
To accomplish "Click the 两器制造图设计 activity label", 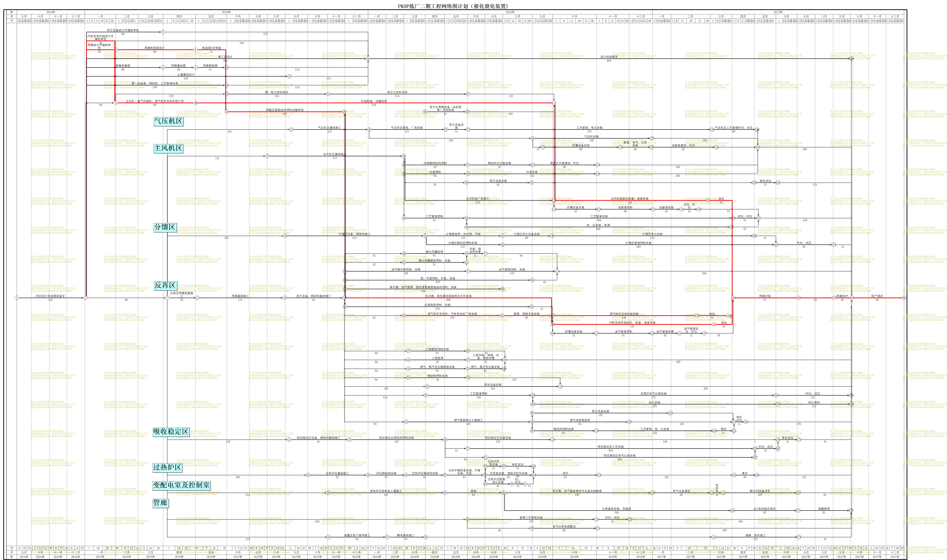I will (x=155, y=48).
